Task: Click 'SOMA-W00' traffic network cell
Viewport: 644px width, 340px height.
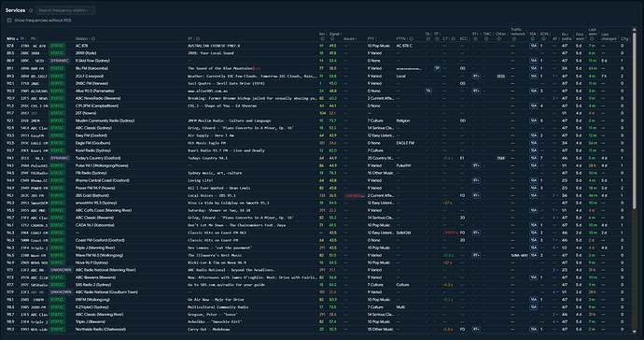Action: 519,255
